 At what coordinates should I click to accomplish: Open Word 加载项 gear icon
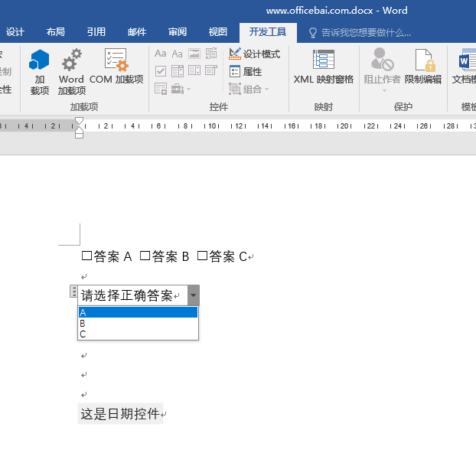pyautogui.click(x=72, y=72)
